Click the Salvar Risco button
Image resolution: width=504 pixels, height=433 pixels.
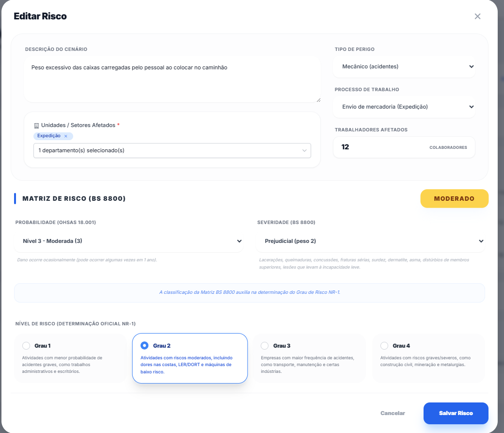click(x=456, y=413)
